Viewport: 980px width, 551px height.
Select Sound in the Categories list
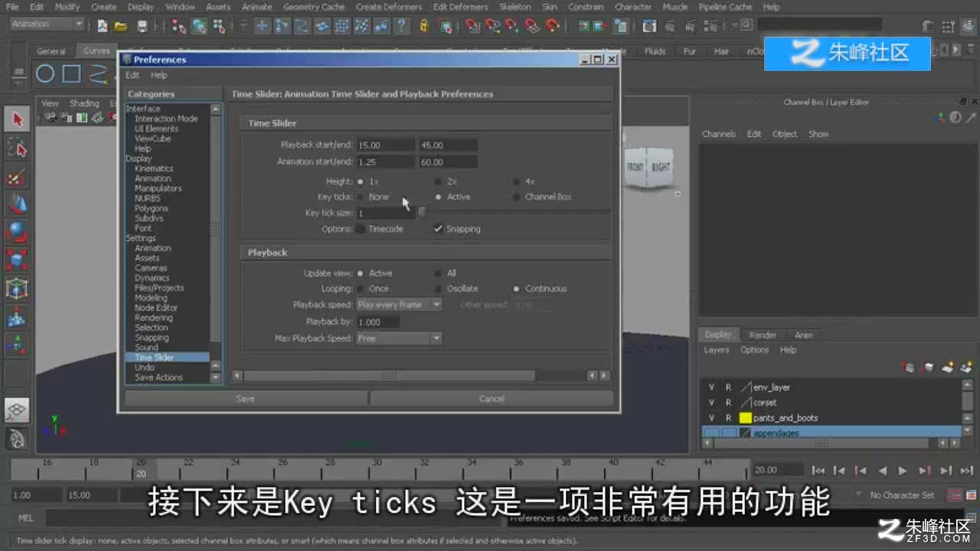pos(146,347)
